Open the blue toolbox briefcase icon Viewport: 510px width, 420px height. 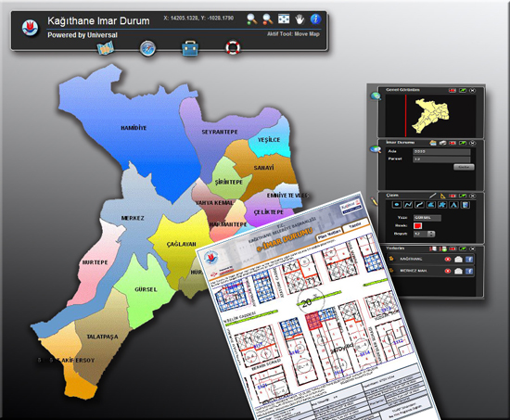(190, 49)
